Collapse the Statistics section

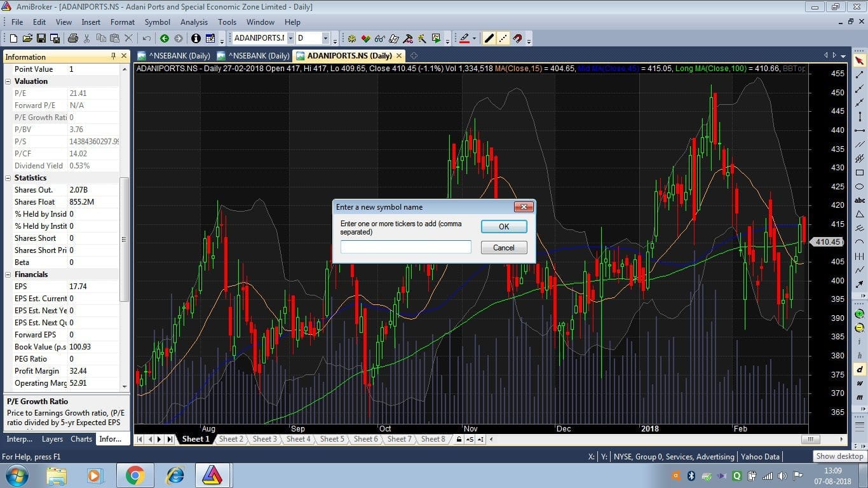8,178
